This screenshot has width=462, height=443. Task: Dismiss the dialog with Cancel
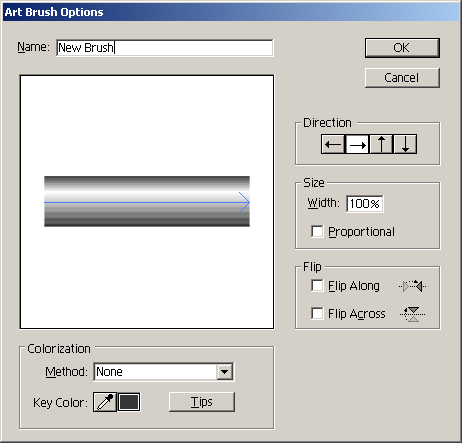point(402,78)
